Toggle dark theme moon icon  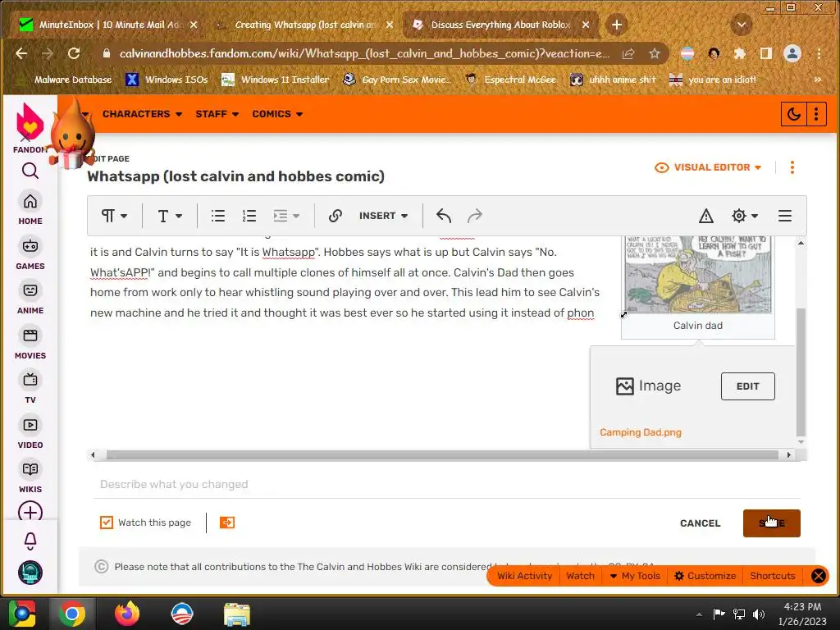click(x=793, y=114)
